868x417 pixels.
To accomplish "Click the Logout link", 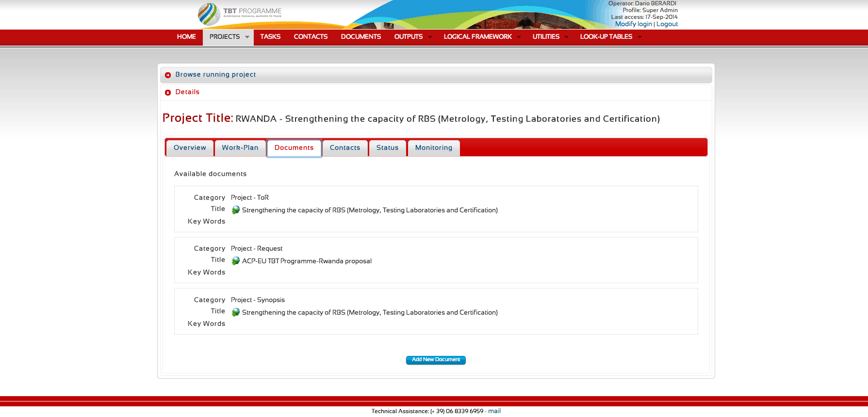I will [x=667, y=24].
